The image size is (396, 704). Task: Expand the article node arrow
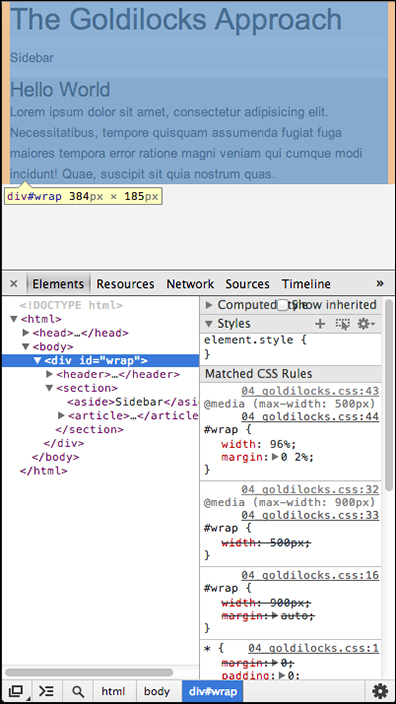[62, 415]
